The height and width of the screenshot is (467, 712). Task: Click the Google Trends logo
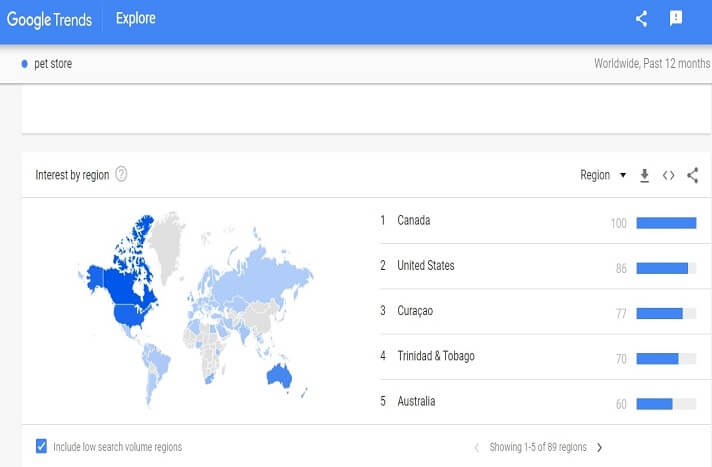49,18
